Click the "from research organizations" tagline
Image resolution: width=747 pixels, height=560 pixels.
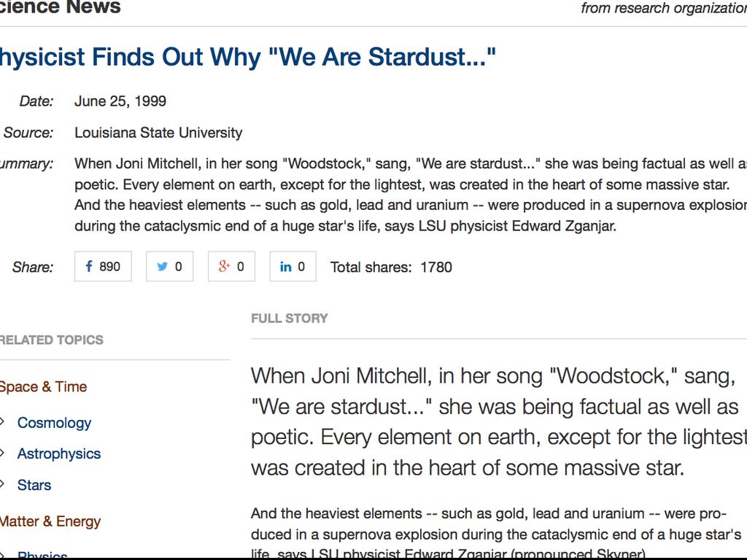(663, 8)
